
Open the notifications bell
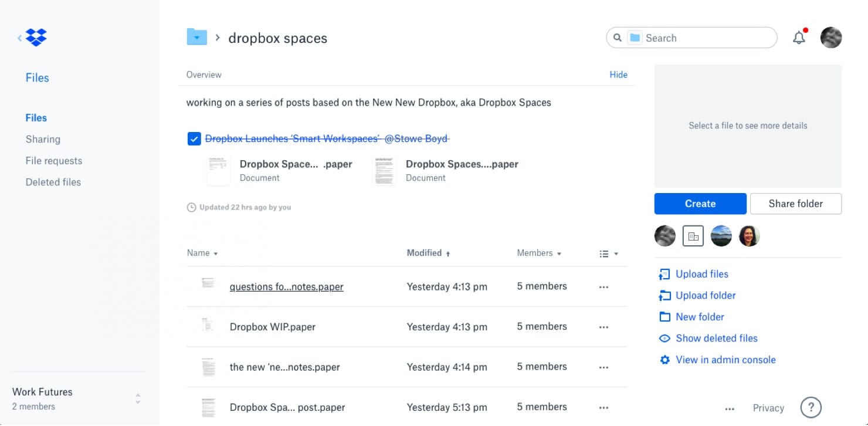pos(799,38)
